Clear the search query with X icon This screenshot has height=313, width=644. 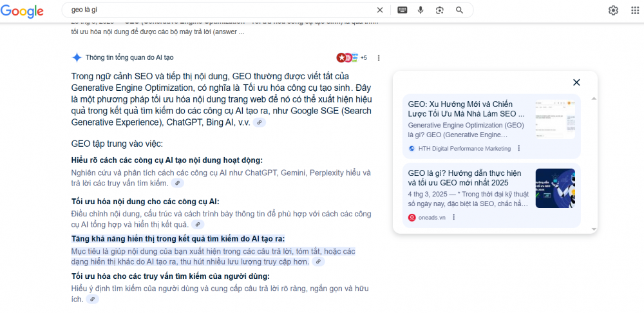[380, 10]
